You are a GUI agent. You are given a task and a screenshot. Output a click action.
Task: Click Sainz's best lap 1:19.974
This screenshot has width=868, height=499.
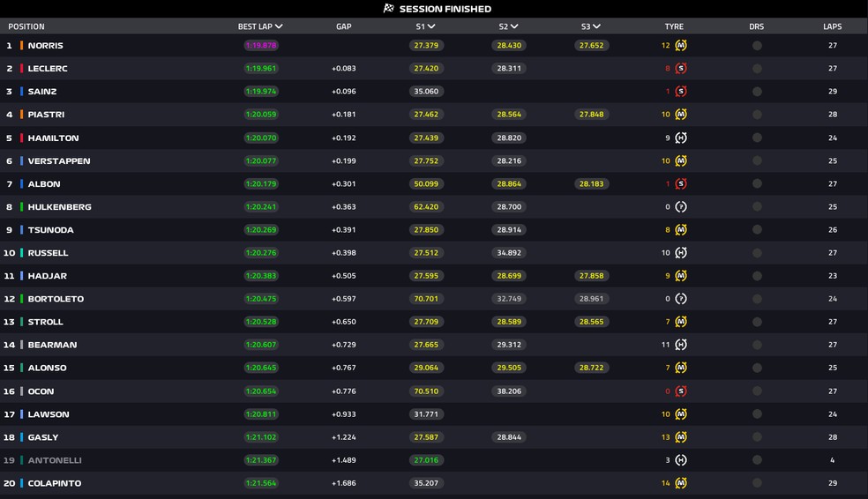click(x=261, y=92)
